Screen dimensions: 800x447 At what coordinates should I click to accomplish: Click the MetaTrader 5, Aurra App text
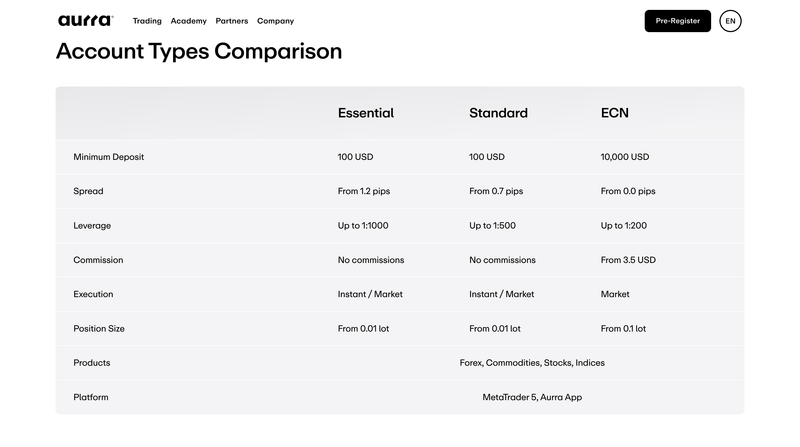point(532,397)
